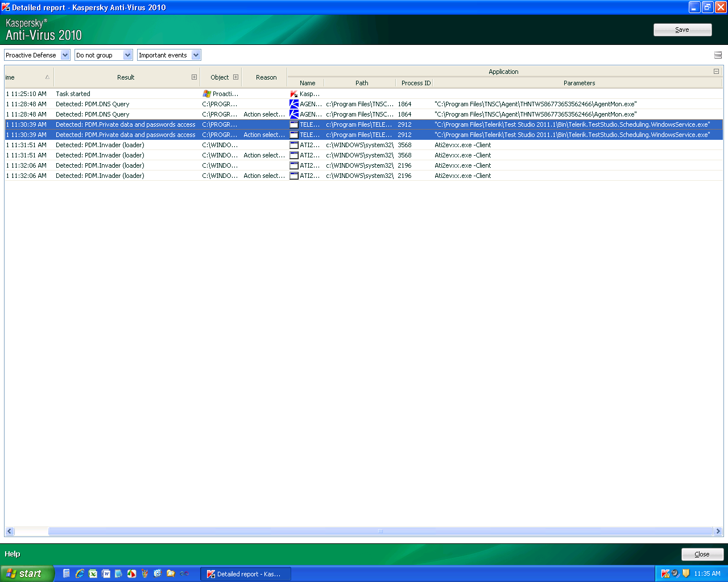728x582 pixels.
Task: Open the Help link
Action: pyautogui.click(x=13, y=554)
